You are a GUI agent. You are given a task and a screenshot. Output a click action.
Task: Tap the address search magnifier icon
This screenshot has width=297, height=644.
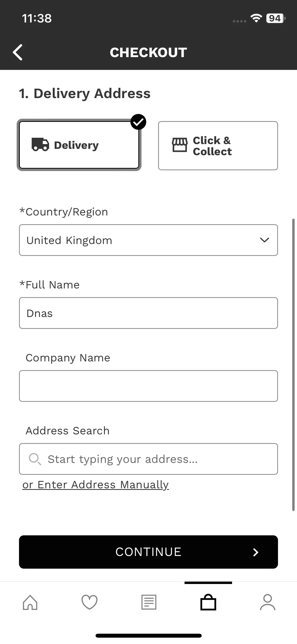pyautogui.click(x=35, y=459)
